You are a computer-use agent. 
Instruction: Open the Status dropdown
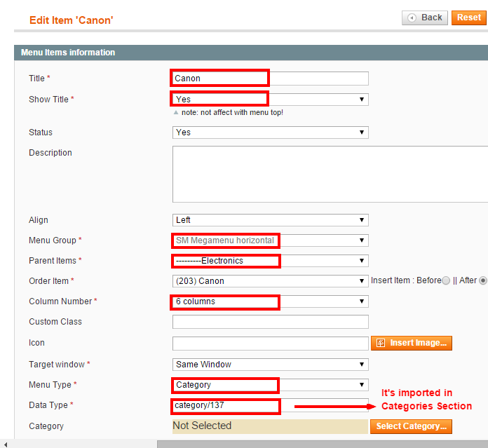tap(271, 133)
